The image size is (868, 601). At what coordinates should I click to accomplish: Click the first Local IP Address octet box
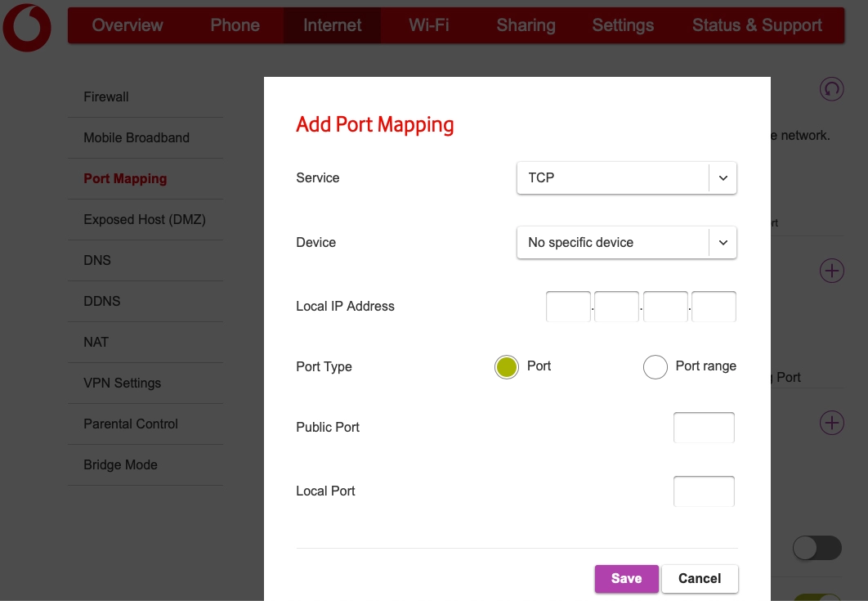(x=568, y=306)
